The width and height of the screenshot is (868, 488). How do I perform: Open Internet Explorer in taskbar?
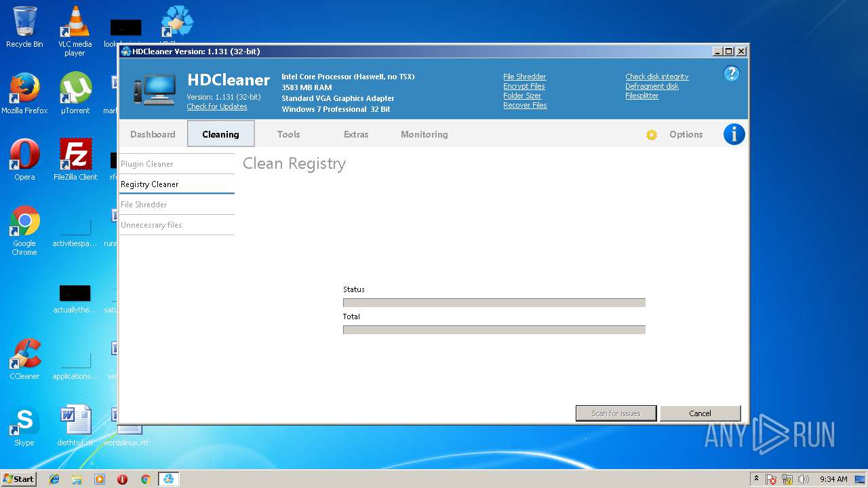coord(54,479)
